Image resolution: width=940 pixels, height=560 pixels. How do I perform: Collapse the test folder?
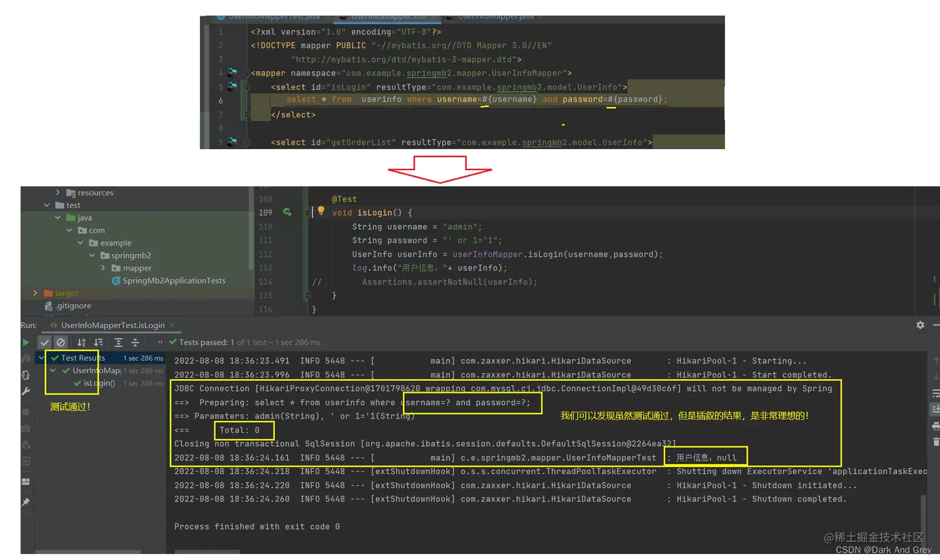click(47, 205)
